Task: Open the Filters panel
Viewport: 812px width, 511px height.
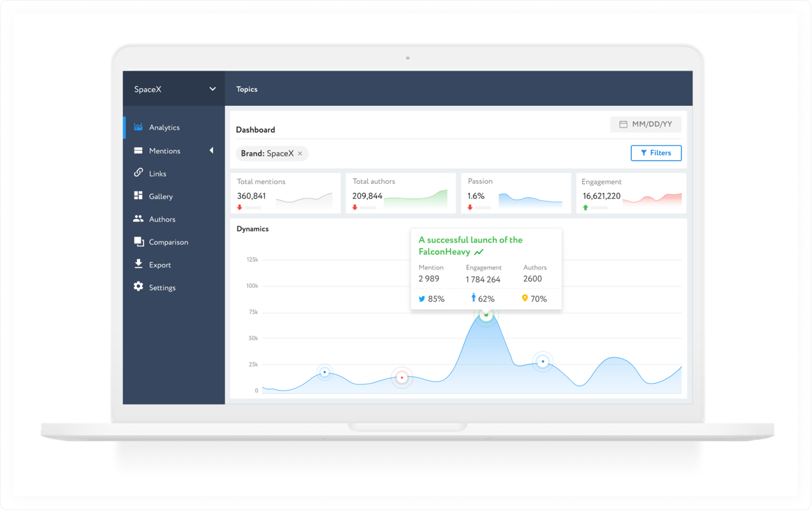Action: pos(656,153)
